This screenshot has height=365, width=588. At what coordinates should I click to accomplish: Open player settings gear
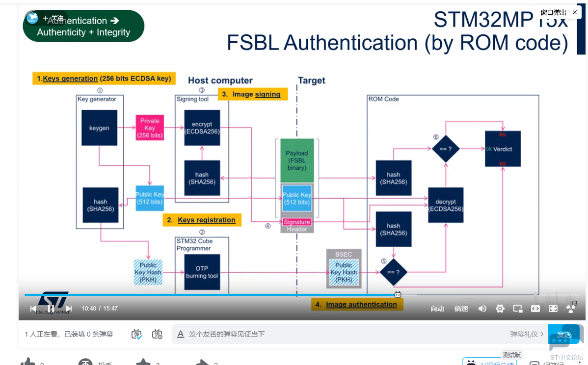coord(500,309)
